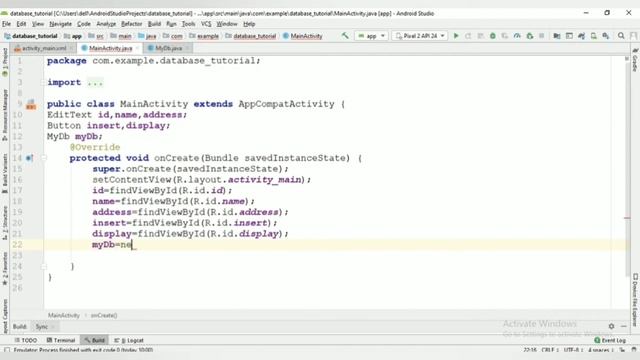Screen dimensions: 640x360
Task: Click the Search Everywhere magnifier icon
Action: pos(621,36)
